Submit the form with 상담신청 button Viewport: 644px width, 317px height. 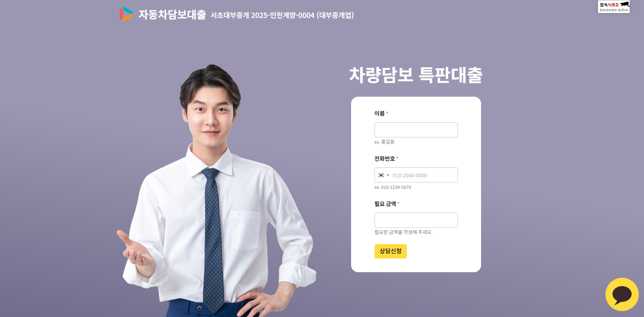point(390,251)
